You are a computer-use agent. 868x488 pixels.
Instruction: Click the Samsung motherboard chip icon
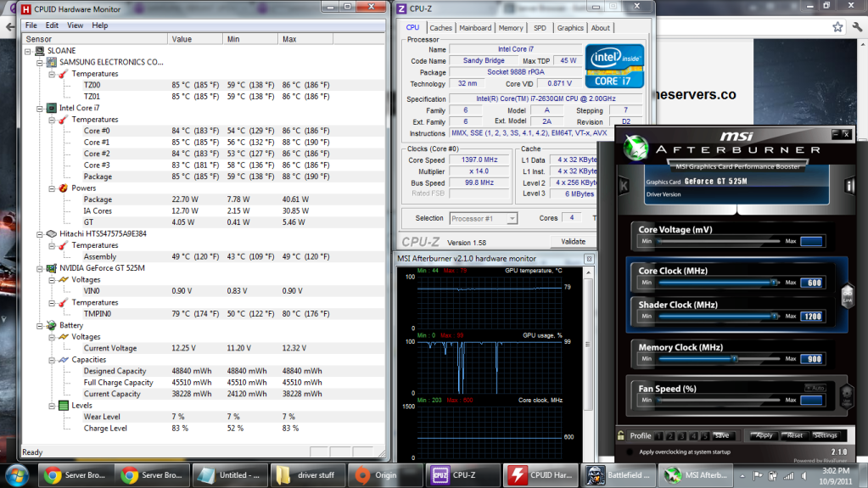tap(52, 62)
